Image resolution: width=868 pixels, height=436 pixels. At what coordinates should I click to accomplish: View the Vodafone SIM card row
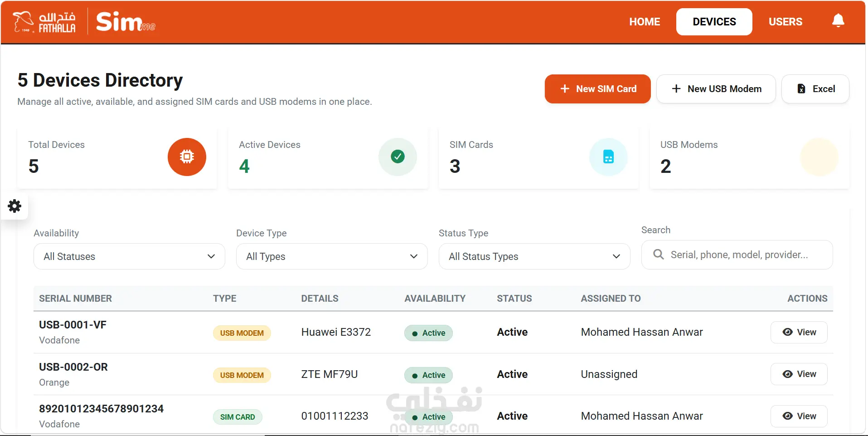[799, 416]
